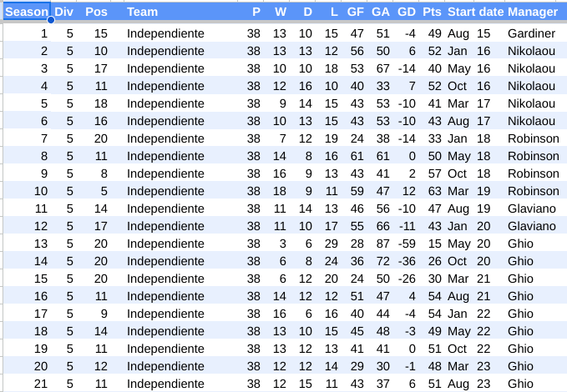Viewport: 567px width, 392px height.
Task: Select the season number 13 cell
Action: (41, 244)
